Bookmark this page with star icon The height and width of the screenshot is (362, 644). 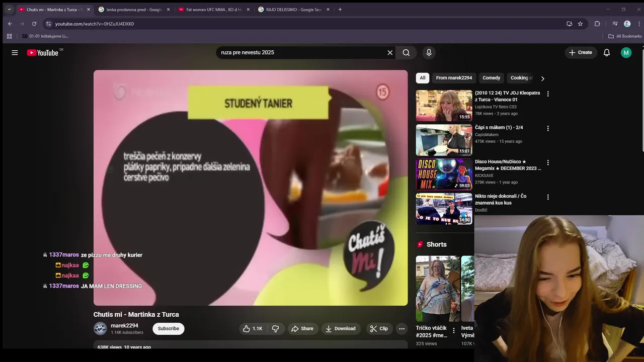coord(580,24)
